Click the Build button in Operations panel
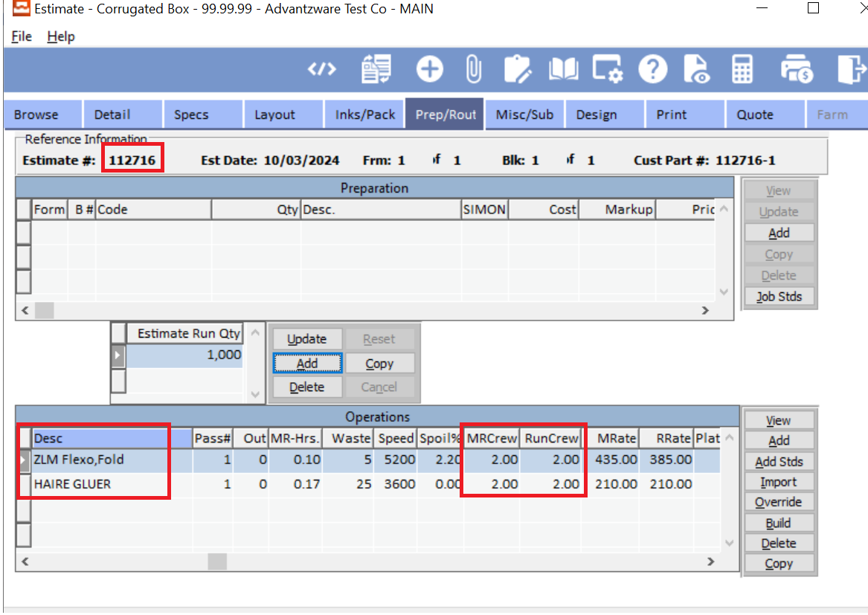This screenshot has height=615, width=868. pyautogui.click(x=779, y=522)
